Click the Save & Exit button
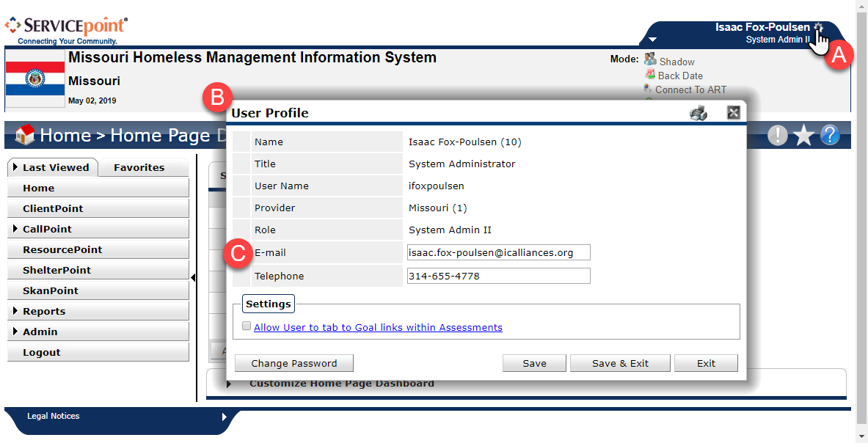This screenshot has width=868, height=443. (620, 363)
